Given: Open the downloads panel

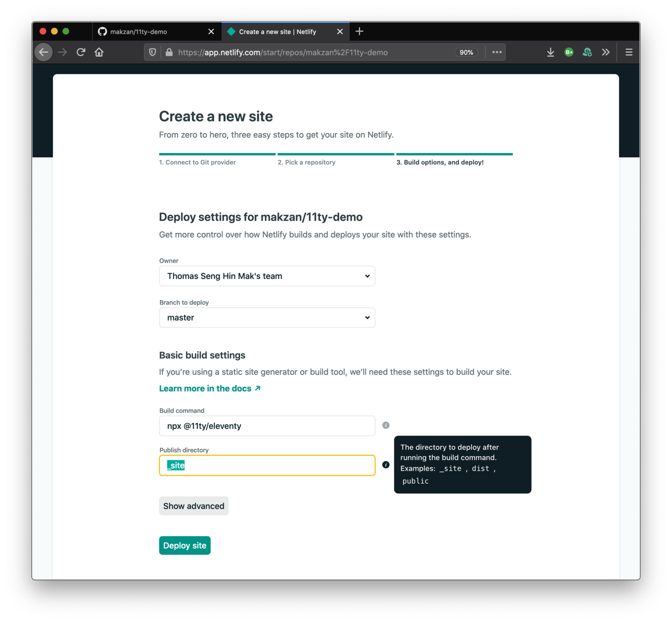Looking at the screenshot, I should click(x=550, y=52).
